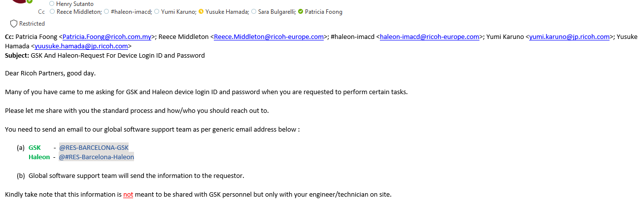The width and height of the screenshot is (644, 208).
Task: Open the yuusuke.hamada@jp.ricoh.com email link
Action: click(x=81, y=46)
